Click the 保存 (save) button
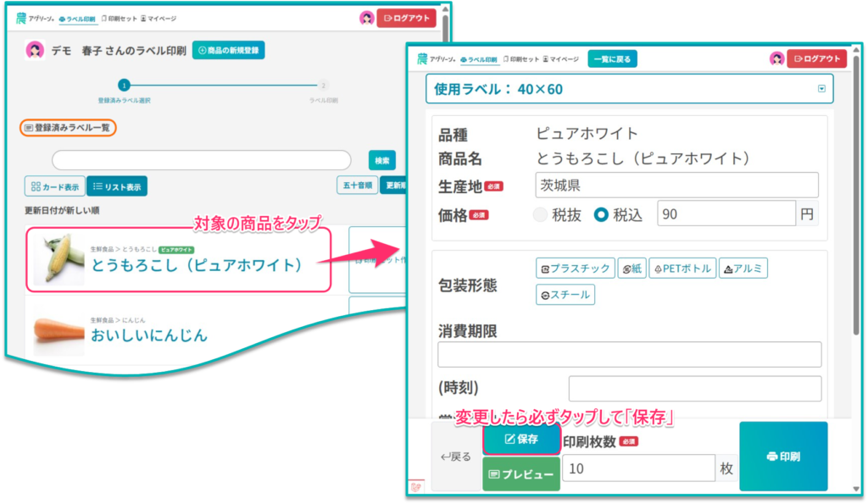Viewport: 868px width, 504px height. [x=521, y=439]
